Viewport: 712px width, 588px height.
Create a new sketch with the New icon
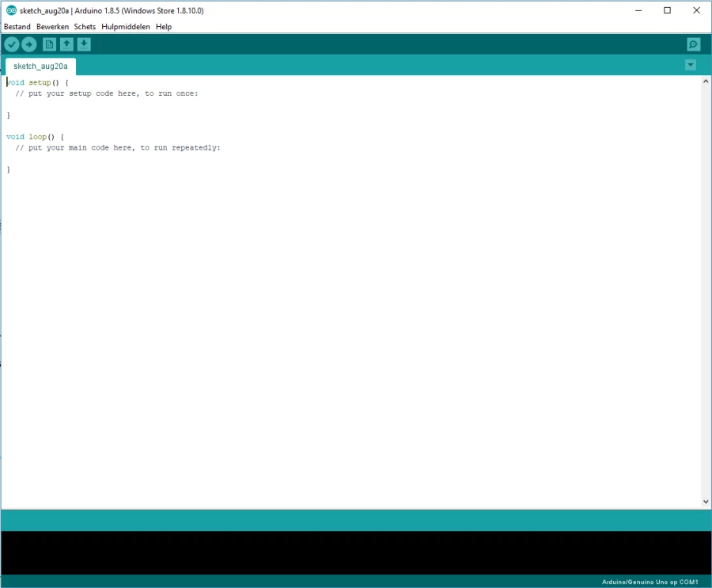pyautogui.click(x=49, y=44)
